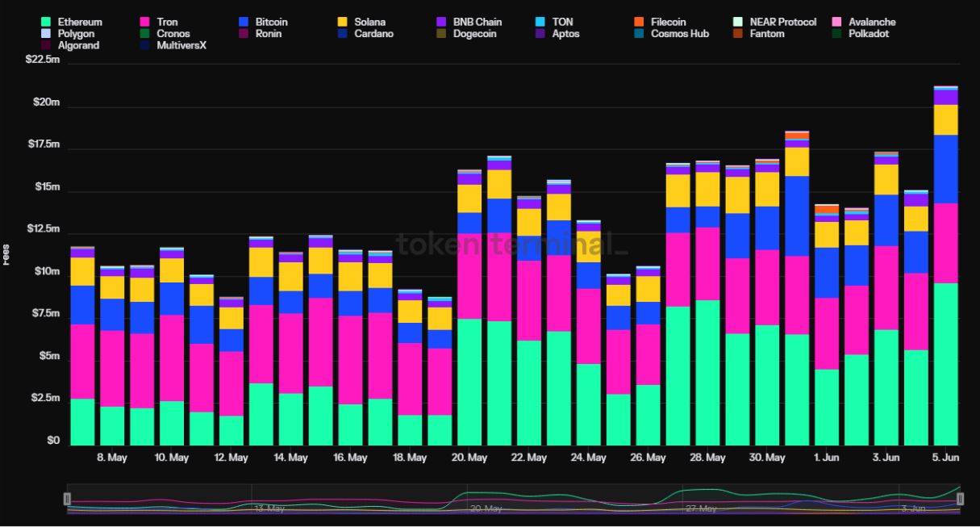Click the green Ethereum segment of the 5. Jun bar
This screenshot has width=980, height=527.
pyautogui.click(x=945, y=364)
